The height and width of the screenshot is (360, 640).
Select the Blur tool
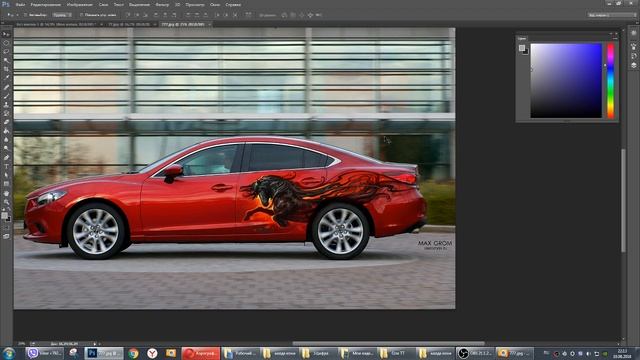(x=6, y=140)
